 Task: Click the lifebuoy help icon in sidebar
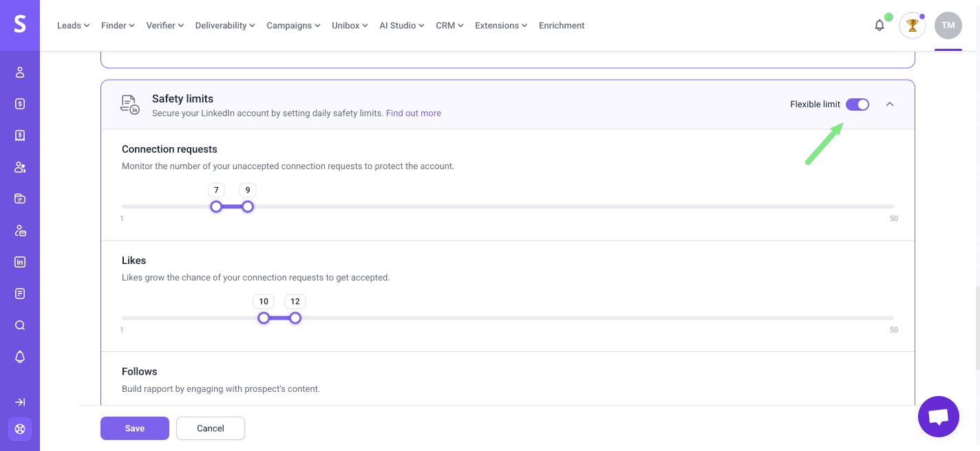coord(20,429)
